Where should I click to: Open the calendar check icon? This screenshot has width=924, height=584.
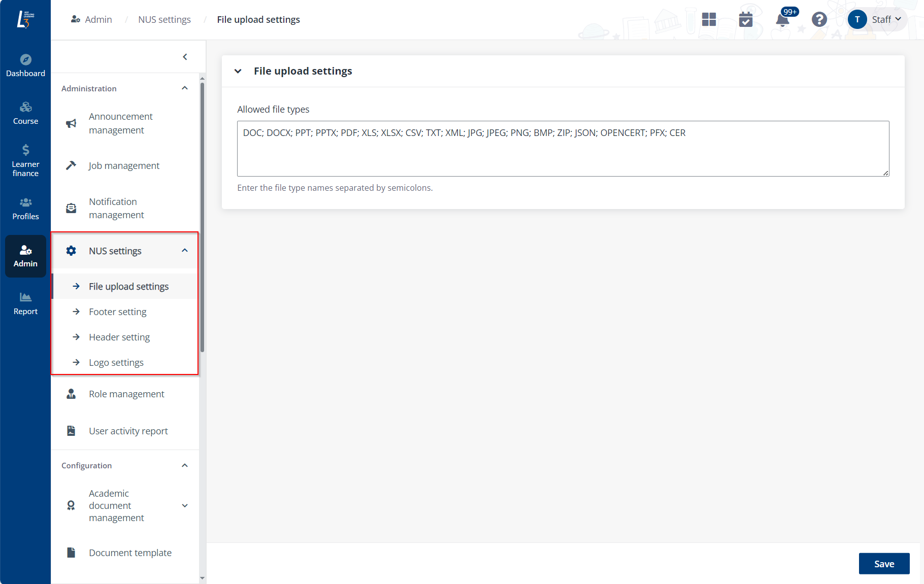click(745, 20)
